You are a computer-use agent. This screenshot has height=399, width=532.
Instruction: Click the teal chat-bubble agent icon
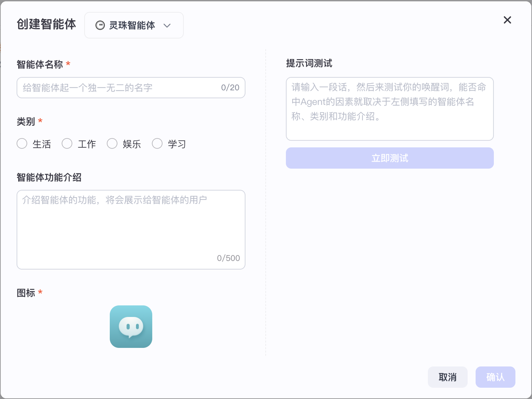(131, 327)
